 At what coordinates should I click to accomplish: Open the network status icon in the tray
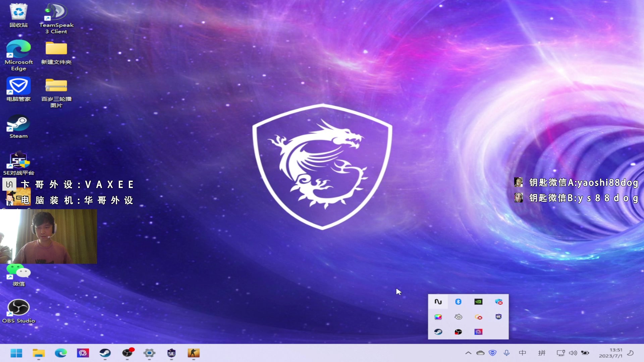[560, 353]
